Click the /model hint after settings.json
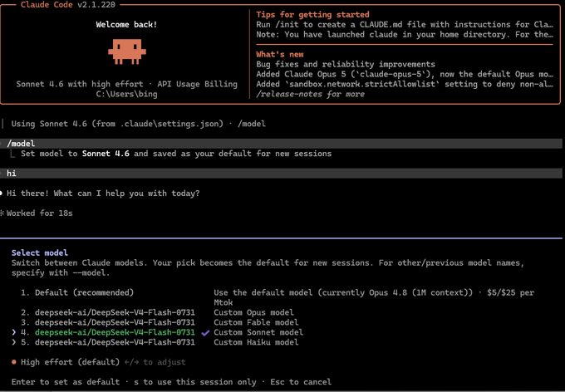565x392 pixels. pyautogui.click(x=252, y=124)
